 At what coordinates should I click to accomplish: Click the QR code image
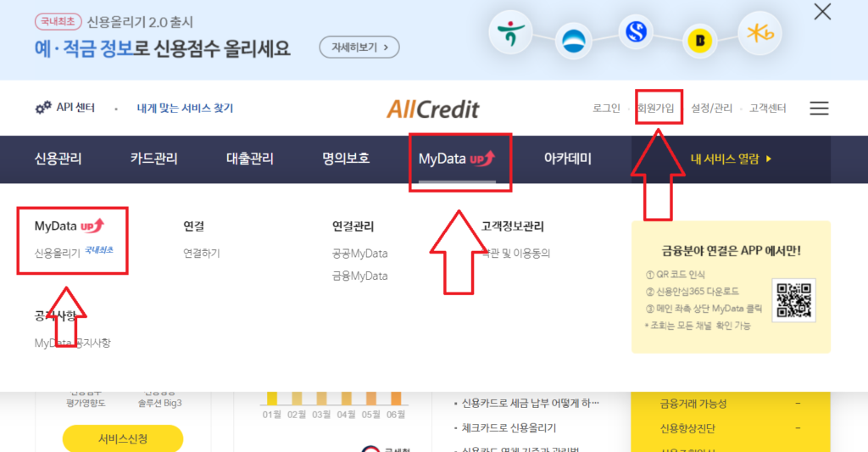tap(793, 300)
